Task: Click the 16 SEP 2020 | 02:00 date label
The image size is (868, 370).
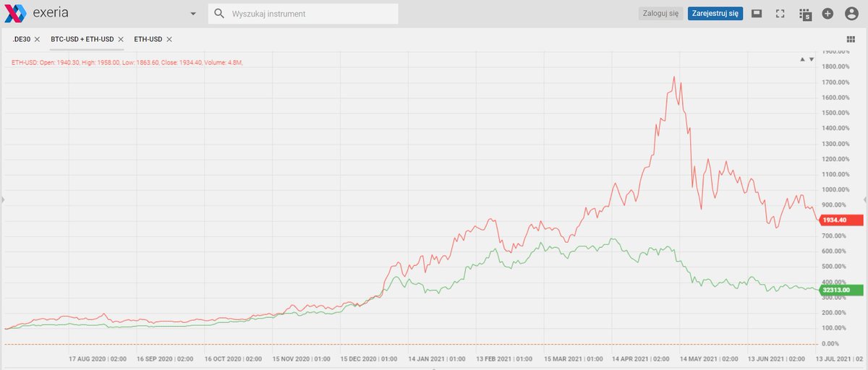Action: [165, 358]
